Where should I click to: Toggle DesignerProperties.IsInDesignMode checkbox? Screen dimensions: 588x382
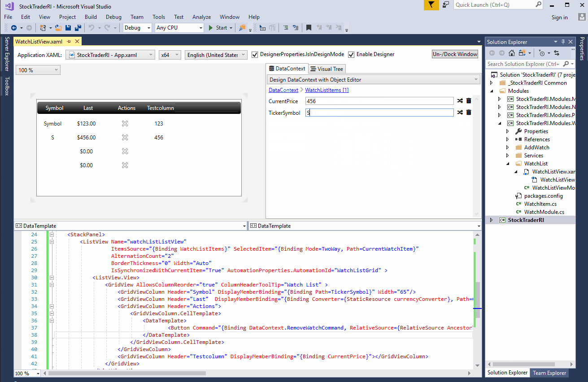pyautogui.click(x=255, y=55)
